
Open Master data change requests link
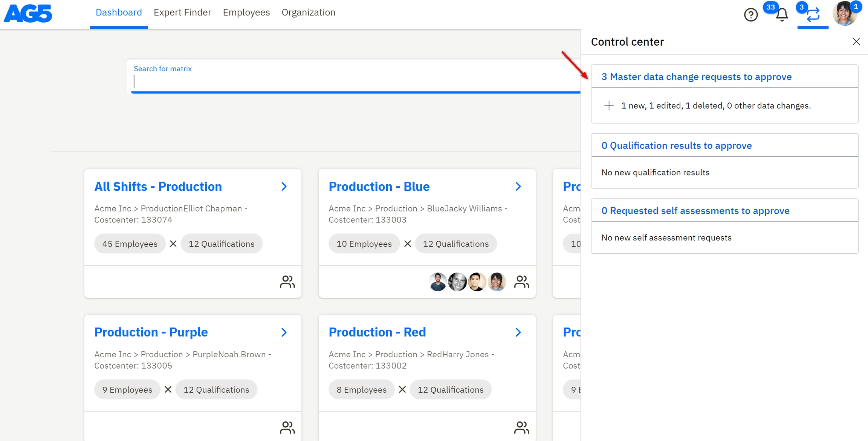click(696, 77)
